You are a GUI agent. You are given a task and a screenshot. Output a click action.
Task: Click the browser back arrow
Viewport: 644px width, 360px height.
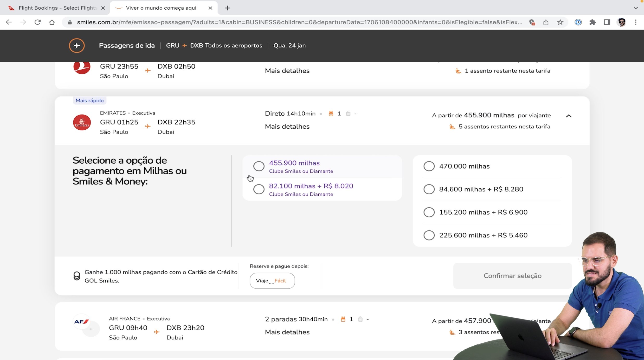click(x=9, y=22)
